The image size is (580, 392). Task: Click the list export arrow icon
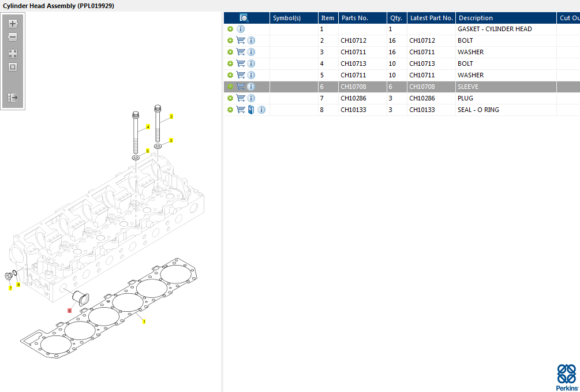pyautogui.click(x=13, y=98)
